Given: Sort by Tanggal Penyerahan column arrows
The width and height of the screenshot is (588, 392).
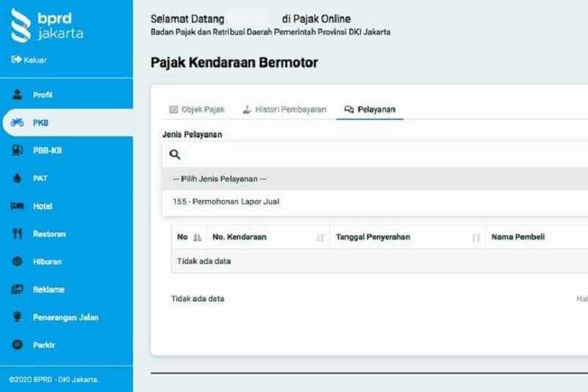Looking at the screenshot, I should [x=476, y=238].
